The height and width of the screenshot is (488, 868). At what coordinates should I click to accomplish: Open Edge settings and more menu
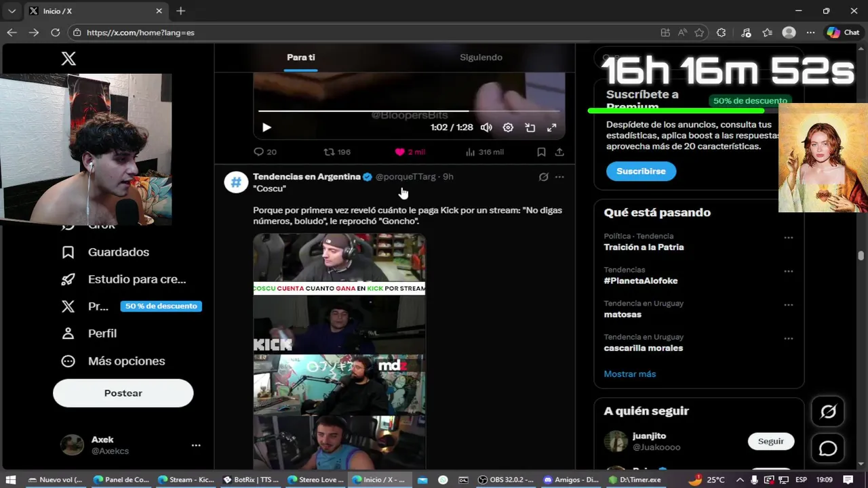point(810,33)
